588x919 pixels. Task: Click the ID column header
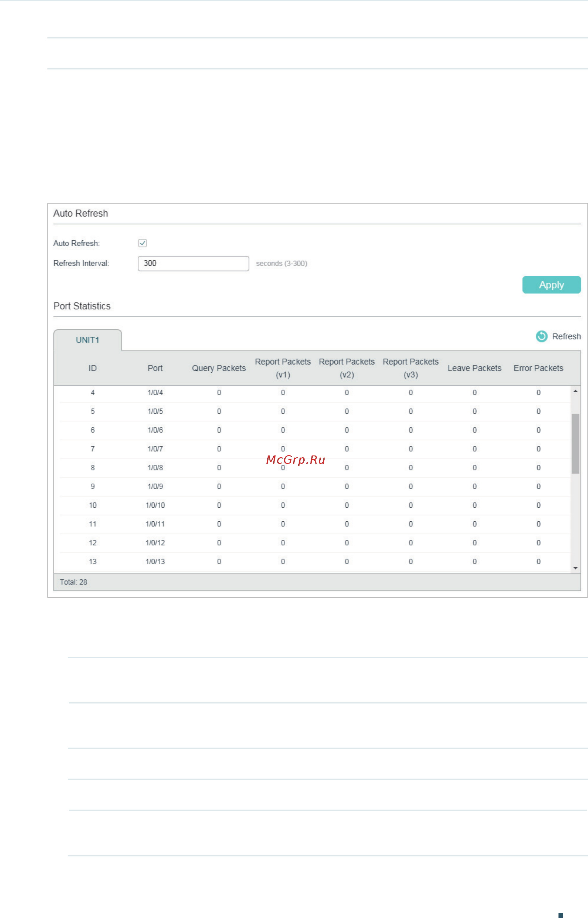[x=92, y=368]
